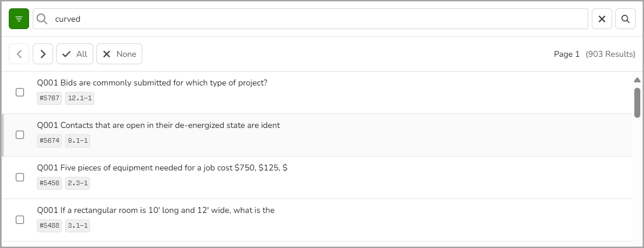644x248 pixels.
Task: Click the #5767 ID tag
Action: coord(49,98)
